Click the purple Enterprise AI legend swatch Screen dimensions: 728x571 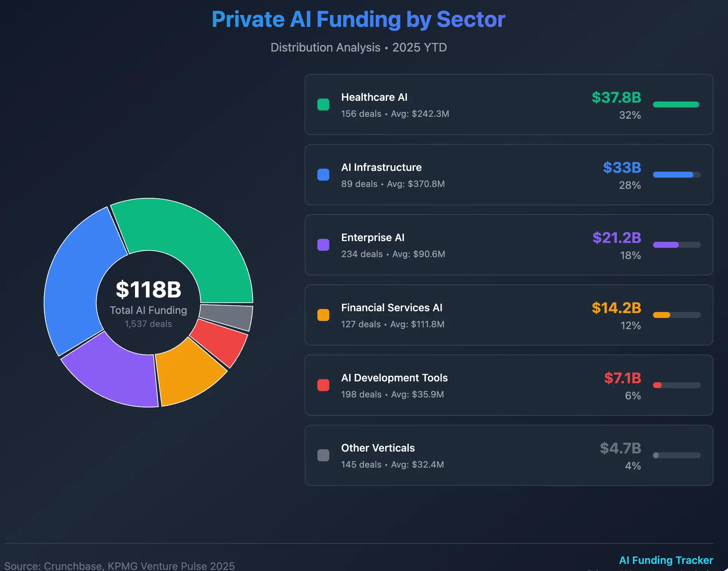pyautogui.click(x=323, y=245)
